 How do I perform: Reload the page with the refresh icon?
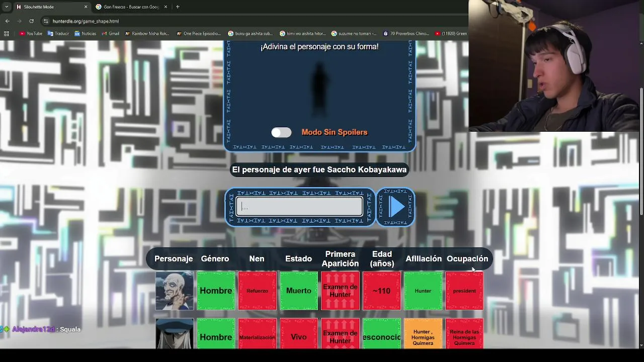pos(31,21)
